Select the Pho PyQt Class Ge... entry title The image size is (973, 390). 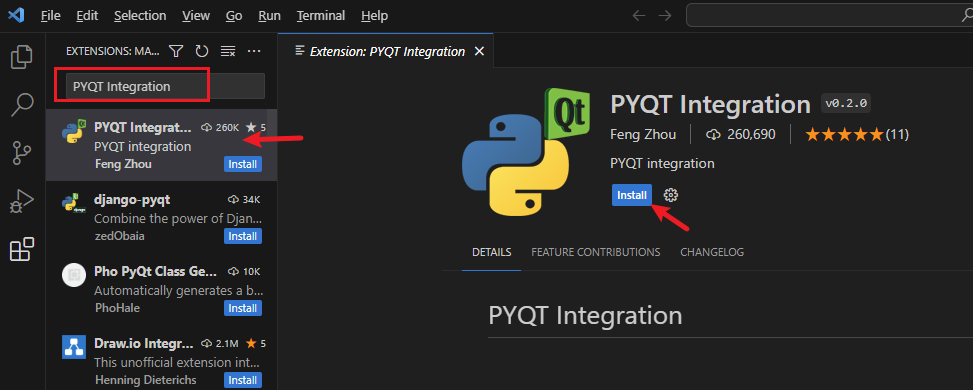pos(155,271)
